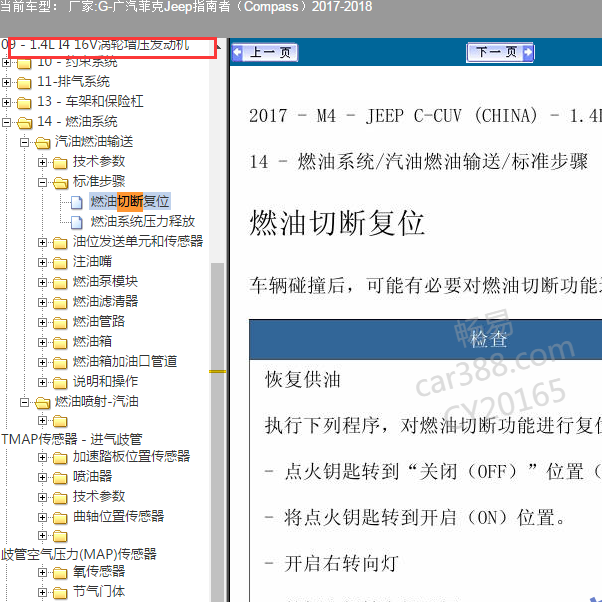Click the scroll-up arrow of tree panel
Screen dimensions: 602x602
pos(218,46)
